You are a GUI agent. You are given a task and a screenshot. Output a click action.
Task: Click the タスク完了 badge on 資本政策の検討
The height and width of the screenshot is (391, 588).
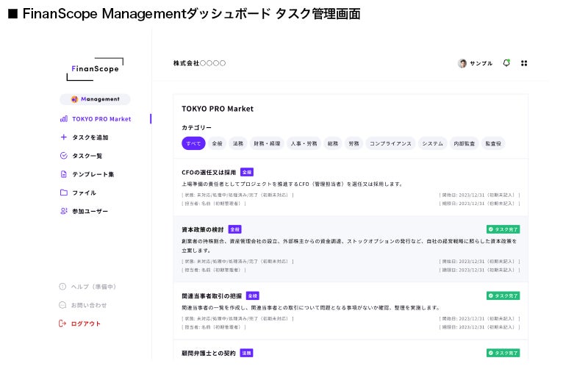pyautogui.click(x=503, y=229)
